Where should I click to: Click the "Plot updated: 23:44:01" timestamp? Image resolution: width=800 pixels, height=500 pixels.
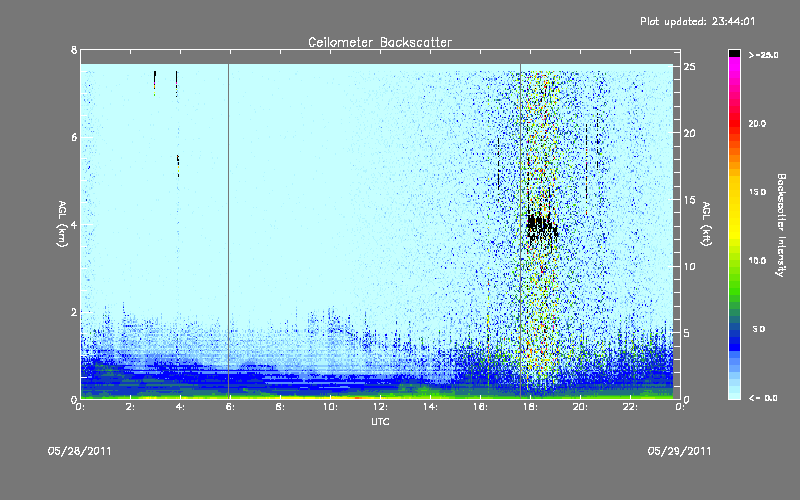pyautogui.click(x=697, y=21)
